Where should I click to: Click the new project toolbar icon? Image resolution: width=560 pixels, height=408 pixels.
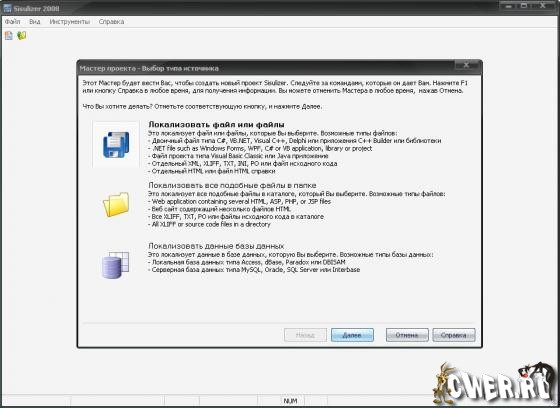pyautogui.click(x=9, y=35)
